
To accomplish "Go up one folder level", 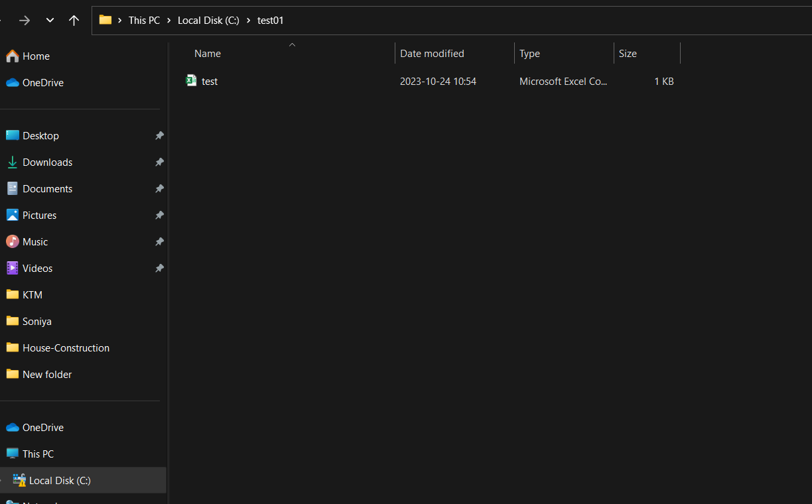I will [74, 21].
